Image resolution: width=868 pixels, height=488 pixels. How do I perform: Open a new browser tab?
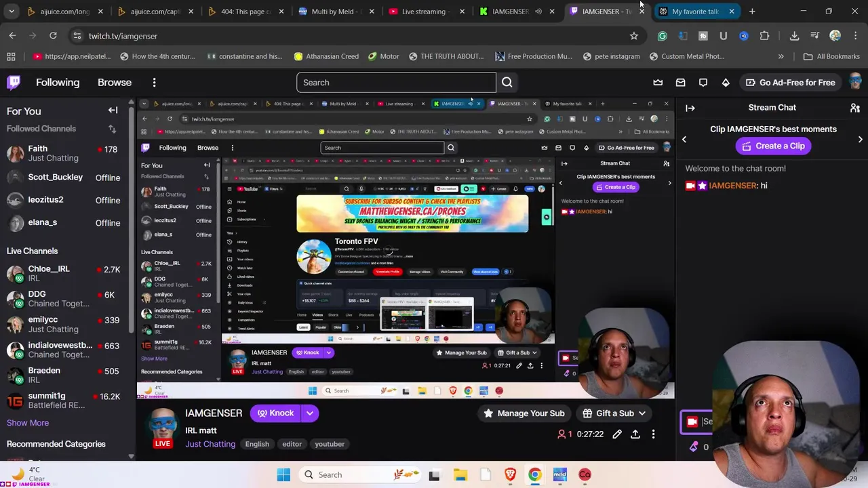click(752, 12)
